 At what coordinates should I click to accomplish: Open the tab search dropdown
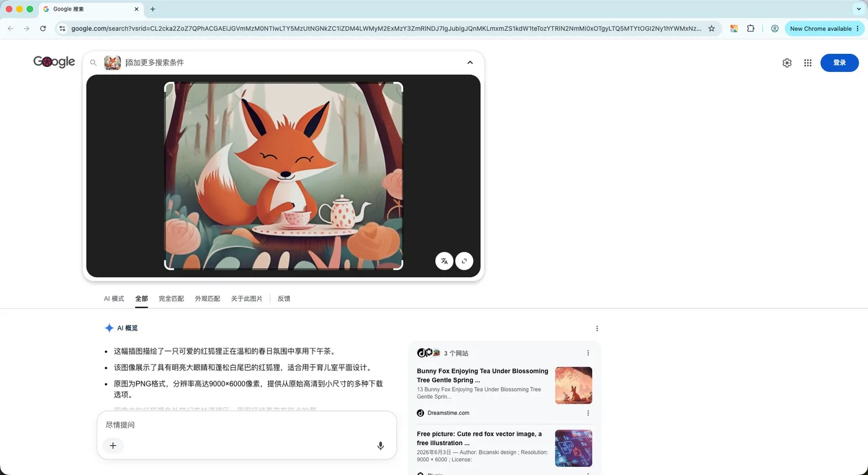tap(858, 9)
